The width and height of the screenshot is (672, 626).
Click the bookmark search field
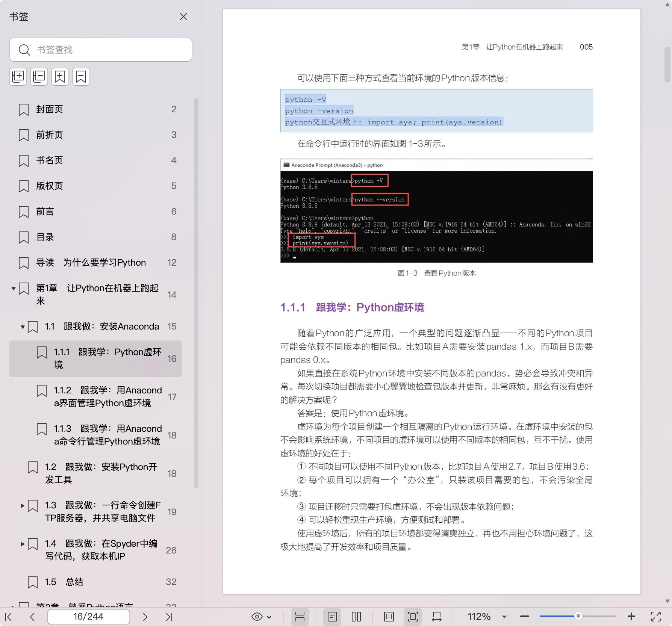pos(101,50)
